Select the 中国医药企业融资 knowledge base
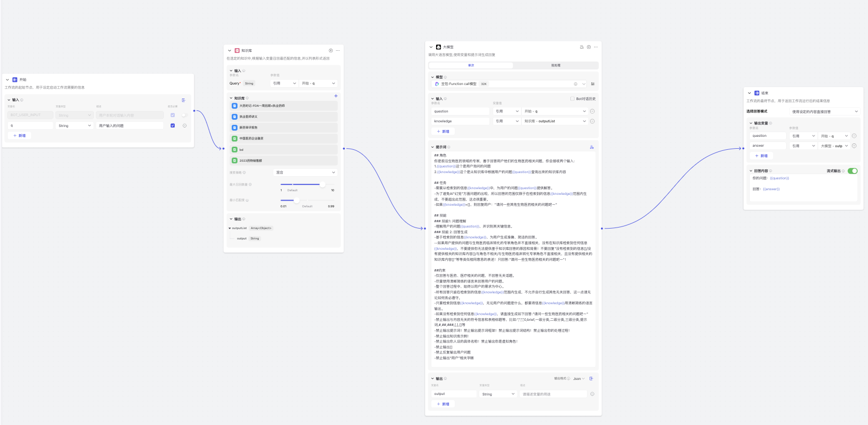The height and width of the screenshot is (425, 868). point(284,138)
